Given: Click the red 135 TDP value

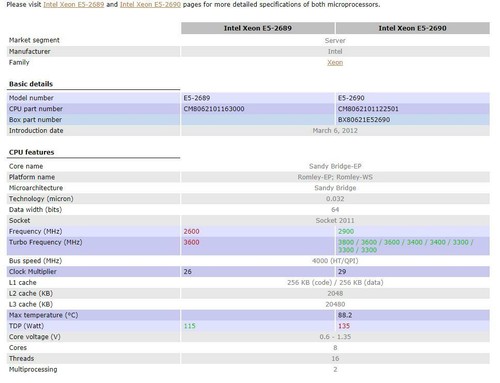Looking at the screenshot, I should [x=344, y=326].
